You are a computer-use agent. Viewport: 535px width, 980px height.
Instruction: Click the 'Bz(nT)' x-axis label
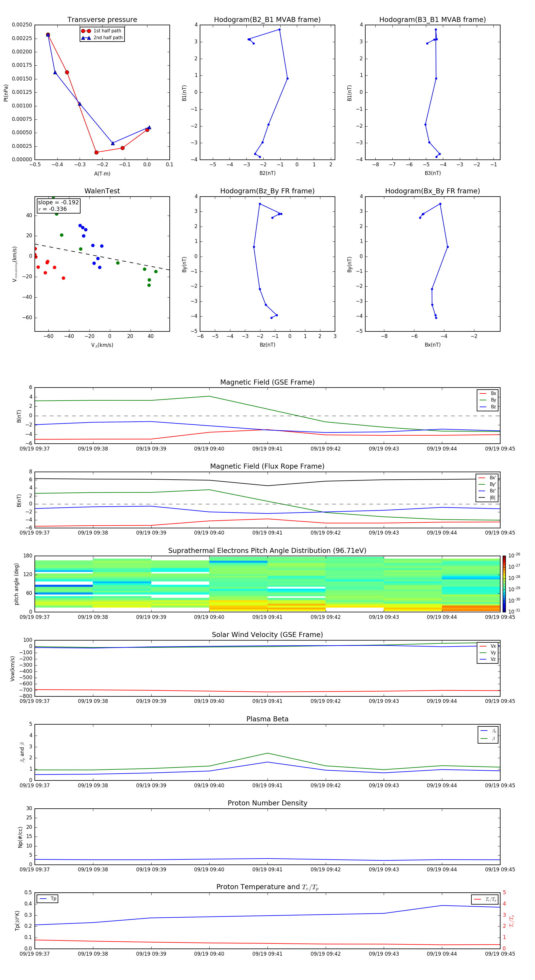pos(267,345)
